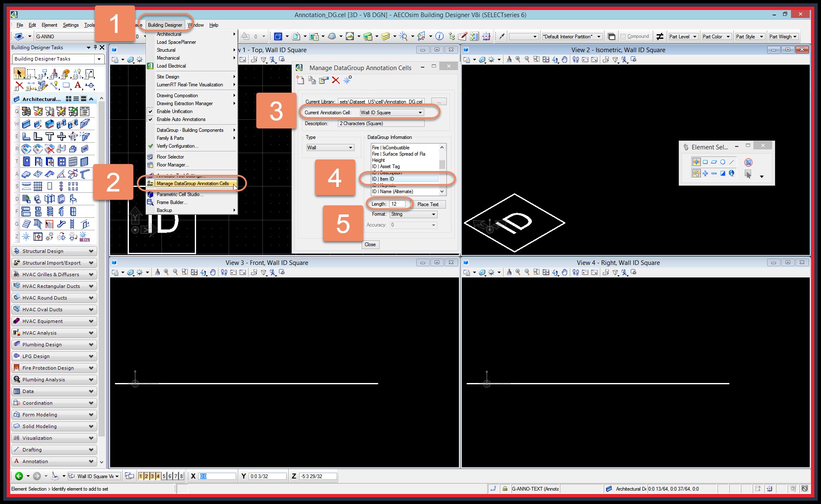Open the Building Designer menu
Screen dimensions: 821x504
click(165, 25)
